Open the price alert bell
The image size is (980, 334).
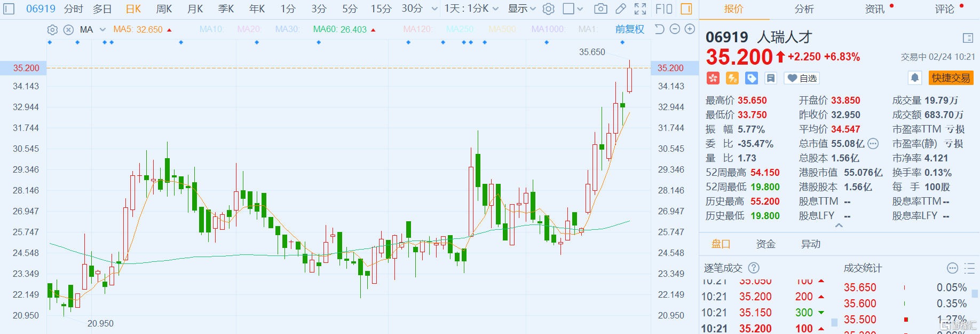coord(914,78)
